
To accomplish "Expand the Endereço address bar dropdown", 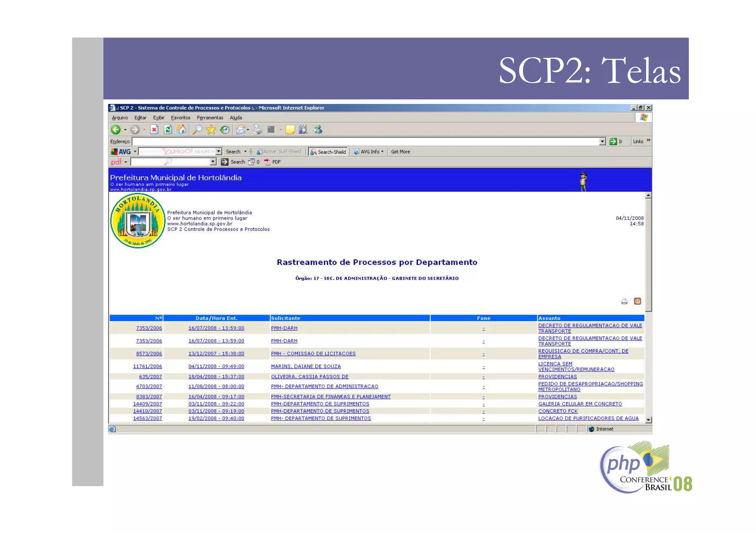I will click(602, 141).
